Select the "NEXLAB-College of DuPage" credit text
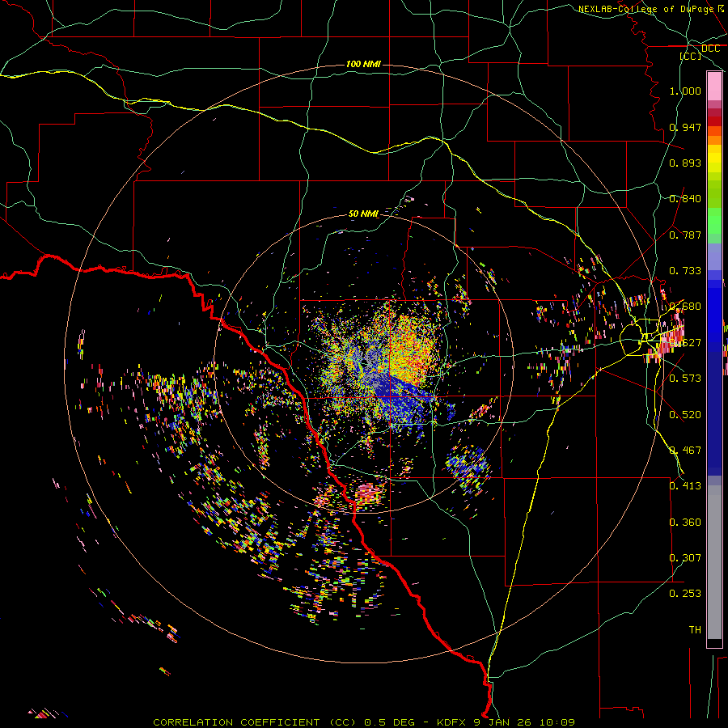The image size is (728, 728). point(646,9)
